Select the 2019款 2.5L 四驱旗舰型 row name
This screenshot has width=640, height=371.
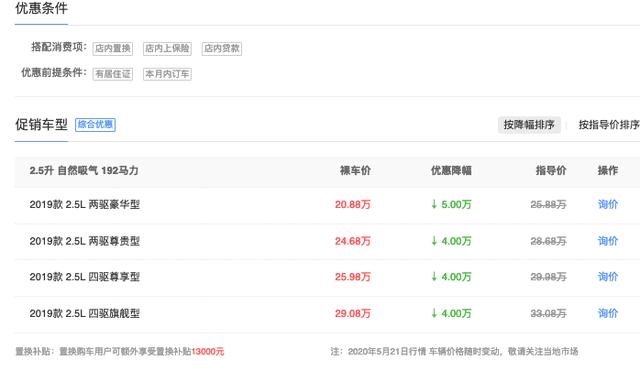tap(84, 313)
